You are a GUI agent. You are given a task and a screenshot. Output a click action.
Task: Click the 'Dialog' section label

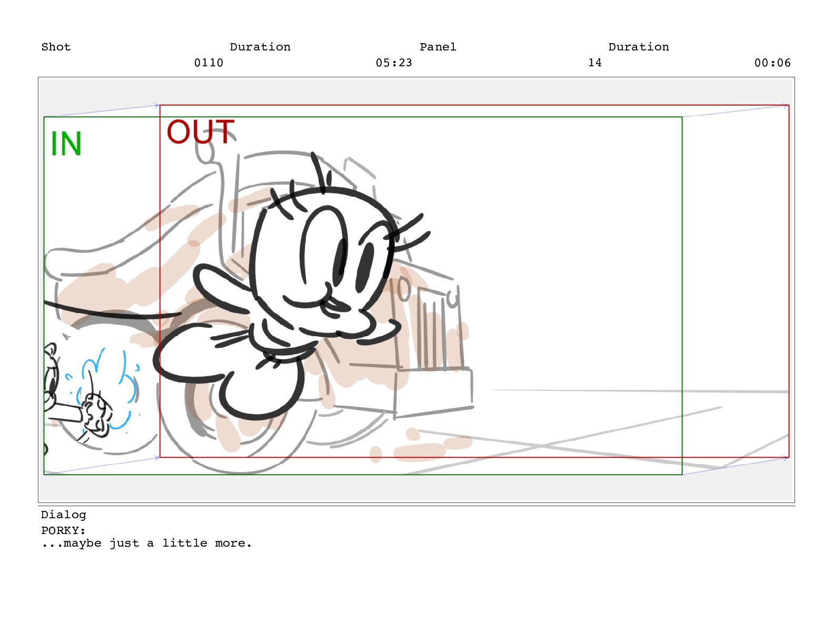click(x=63, y=515)
